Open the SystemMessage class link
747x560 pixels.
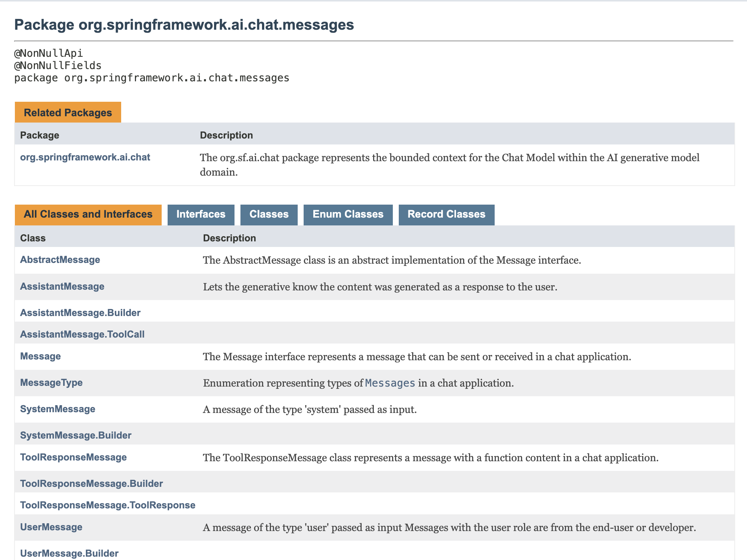(x=58, y=409)
